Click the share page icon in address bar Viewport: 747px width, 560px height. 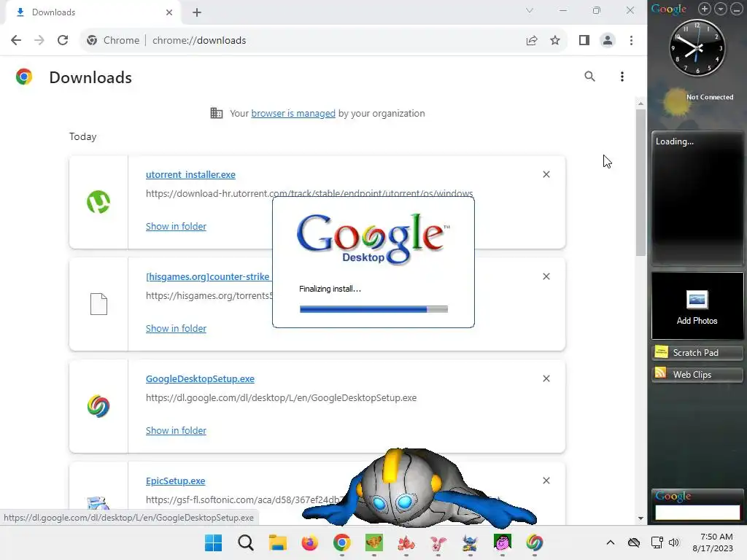tap(532, 41)
